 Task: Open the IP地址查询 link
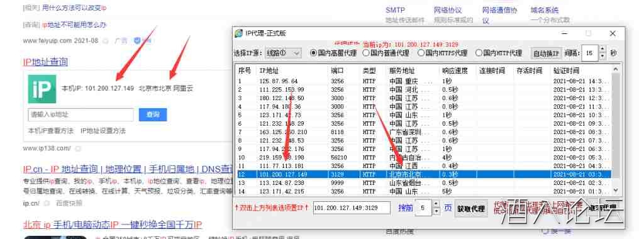click(45, 62)
